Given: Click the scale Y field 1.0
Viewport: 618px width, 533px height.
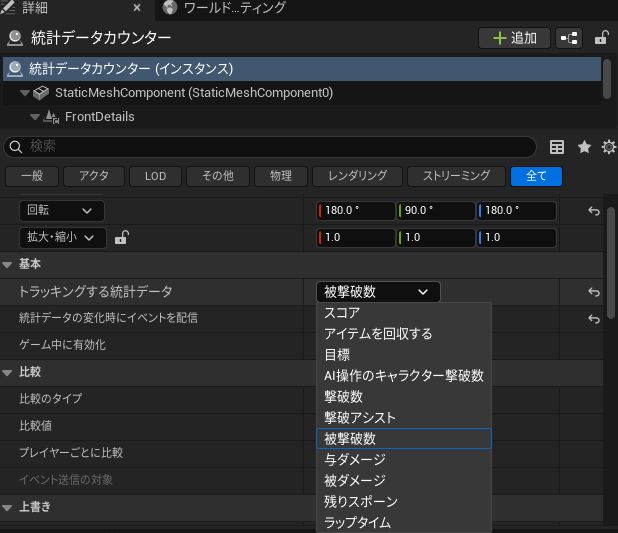Looking at the screenshot, I should (x=436, y=238).
